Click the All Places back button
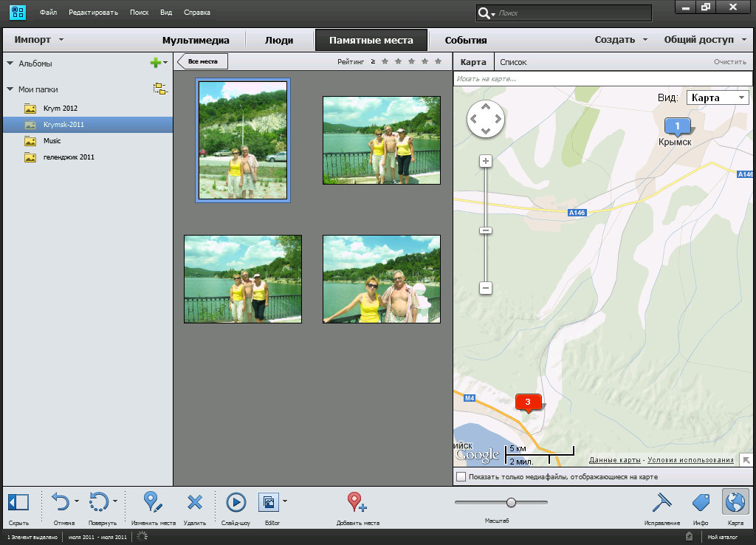Image resolution: width=756 pixels, height=545 pixels. click(x=203, y=61)
